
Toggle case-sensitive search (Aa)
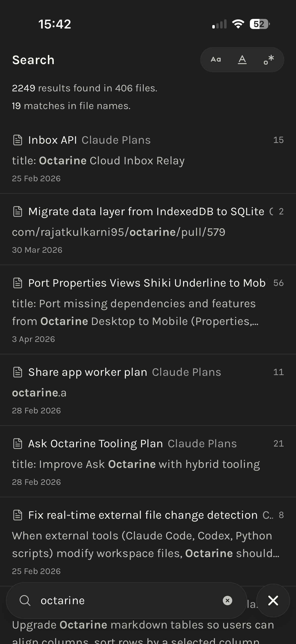point(216,60)
